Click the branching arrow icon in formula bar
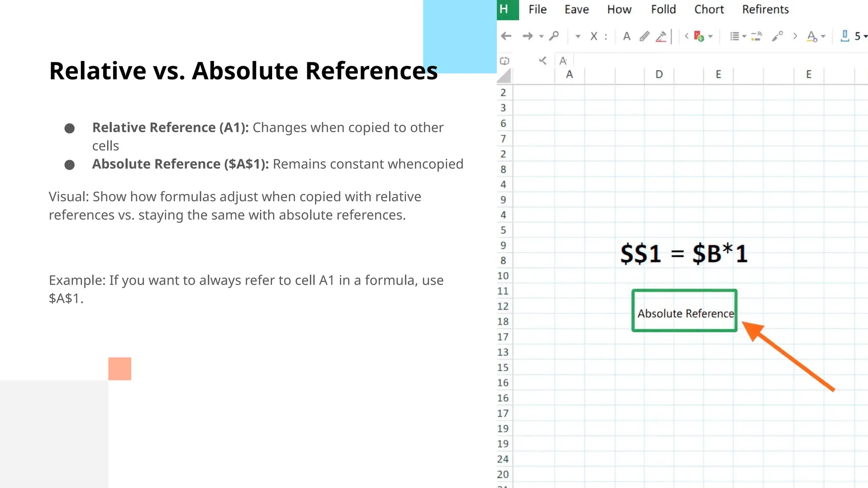Image resolution: width=868 pixels, height=488 pixels. (542, 61)
